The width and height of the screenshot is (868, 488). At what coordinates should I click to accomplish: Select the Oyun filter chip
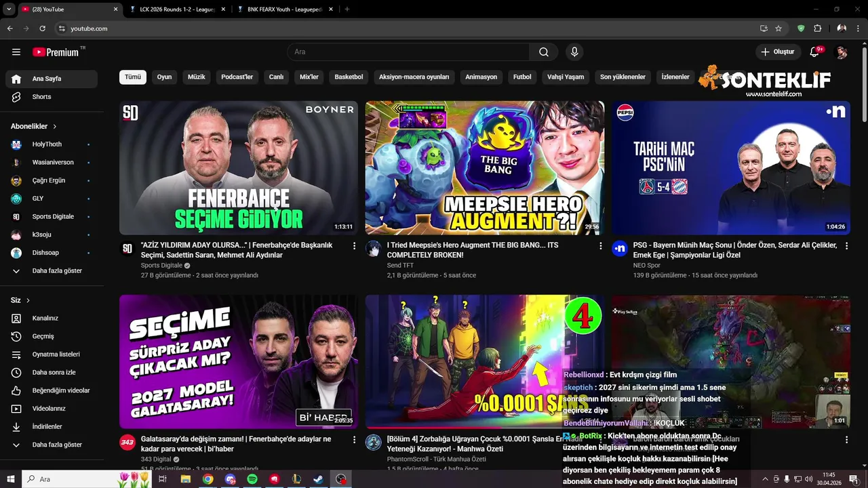164,77
